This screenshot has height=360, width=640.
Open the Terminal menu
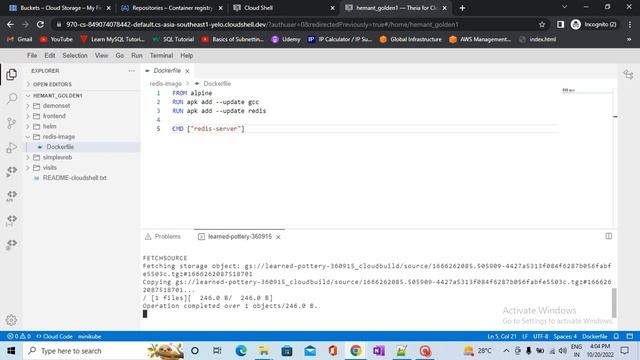161,56
